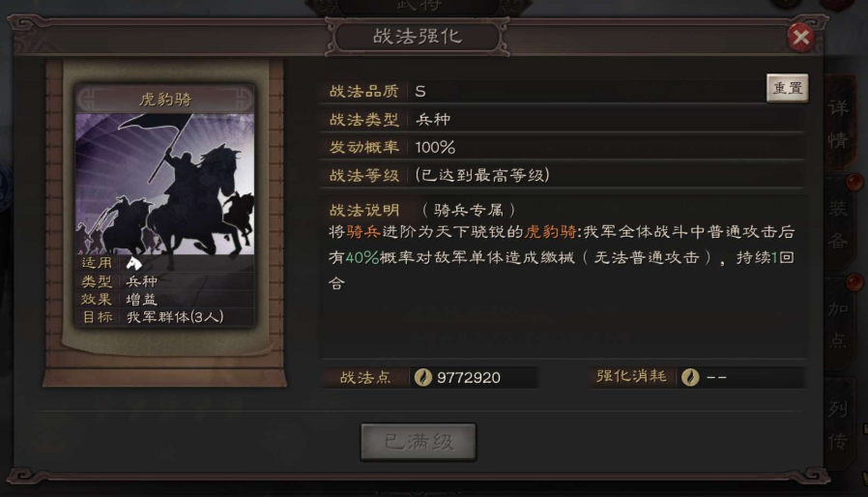Click the 战法点 value 9772920
The image size is (868, 497).
(469, 378)
